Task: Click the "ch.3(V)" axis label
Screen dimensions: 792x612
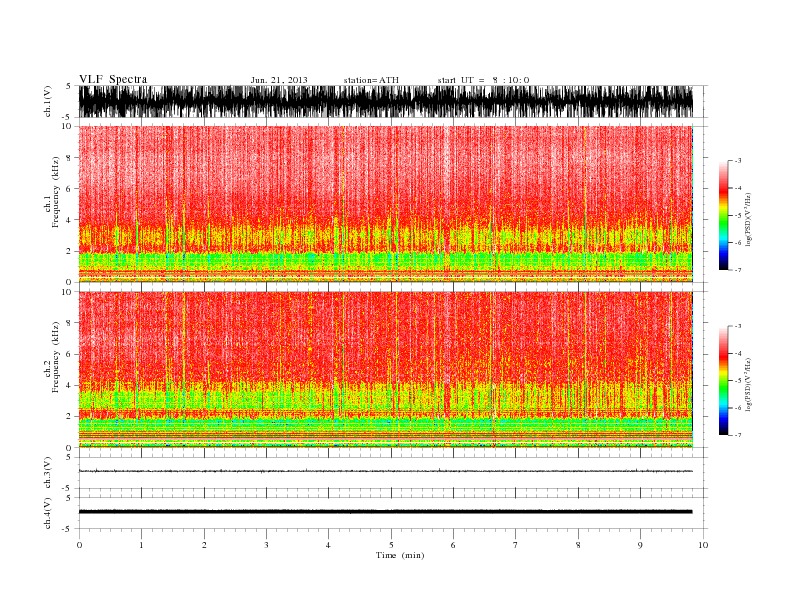Action: [48, 473]
